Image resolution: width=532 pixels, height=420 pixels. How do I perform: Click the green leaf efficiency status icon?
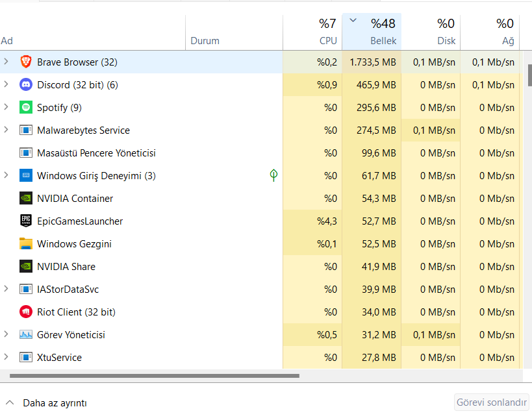(273, 175)
